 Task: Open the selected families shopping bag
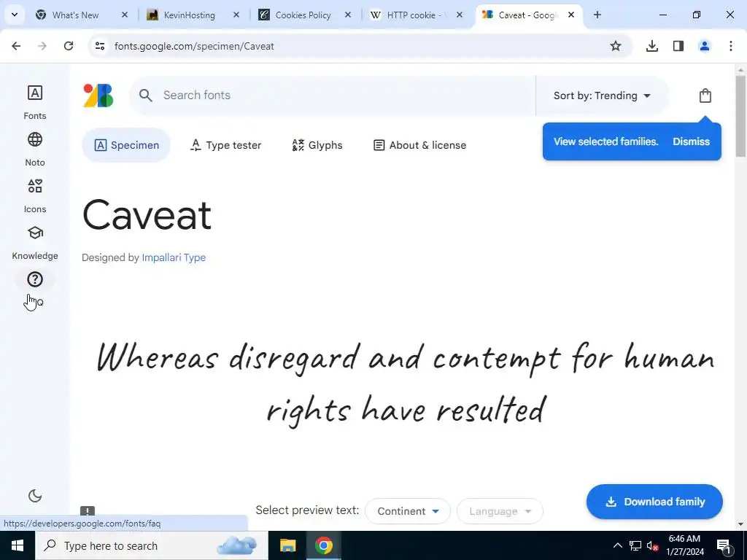point(705,96)
